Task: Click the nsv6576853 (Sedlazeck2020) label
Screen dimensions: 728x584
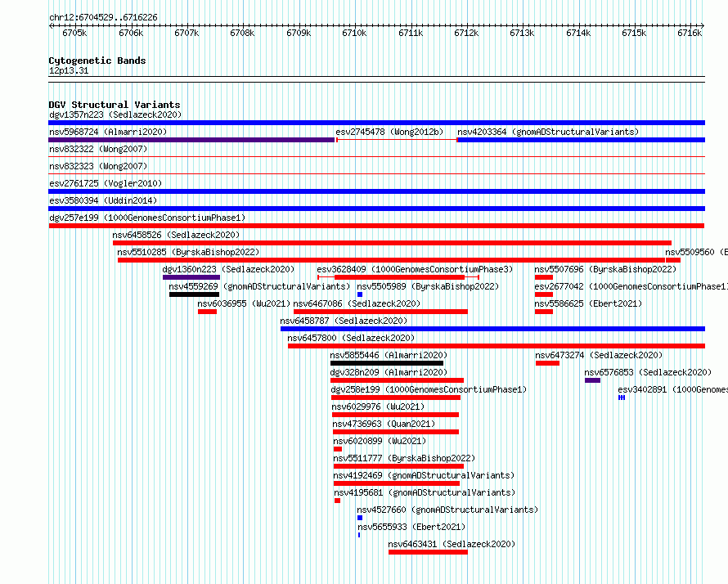Action: pos(648,372)
